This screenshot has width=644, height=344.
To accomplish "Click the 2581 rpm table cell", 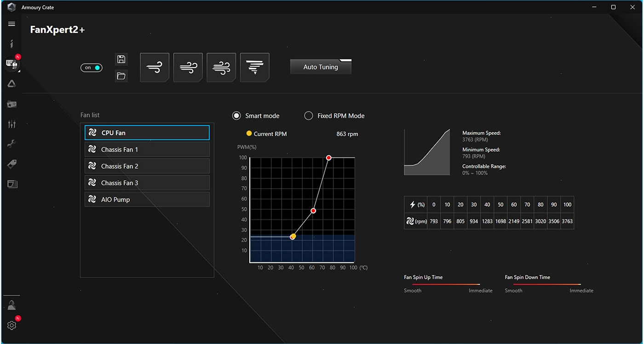I will click(527, 221).
